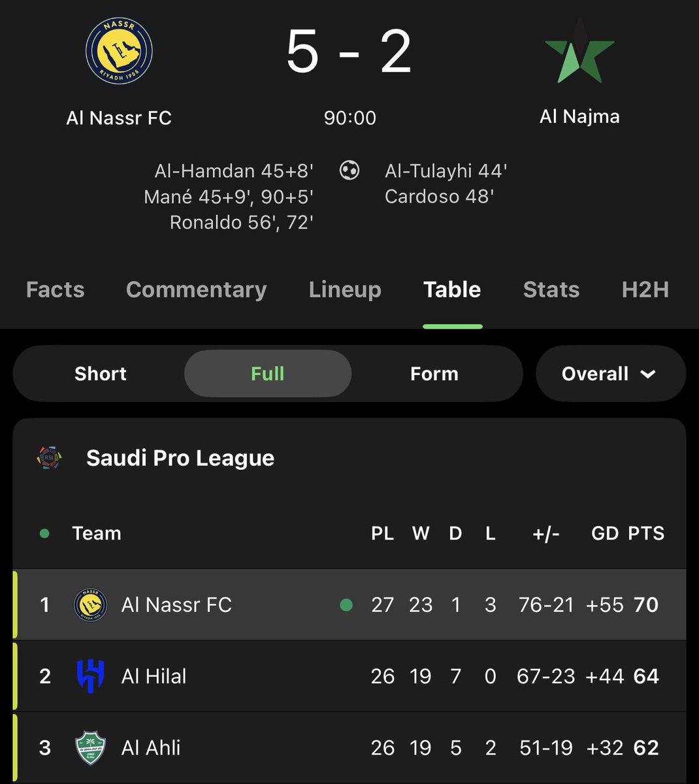Switch table view to Short

(x=100, y=374)
